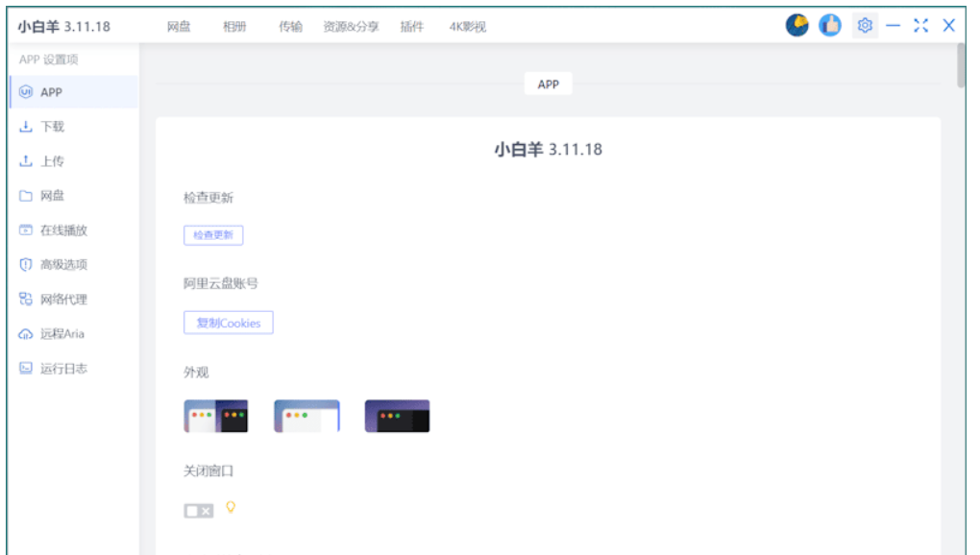The height and width of the screenshot is (555, 980).
Task: Minimize the 小白羊 window
Action: click(x=894, y=26)
